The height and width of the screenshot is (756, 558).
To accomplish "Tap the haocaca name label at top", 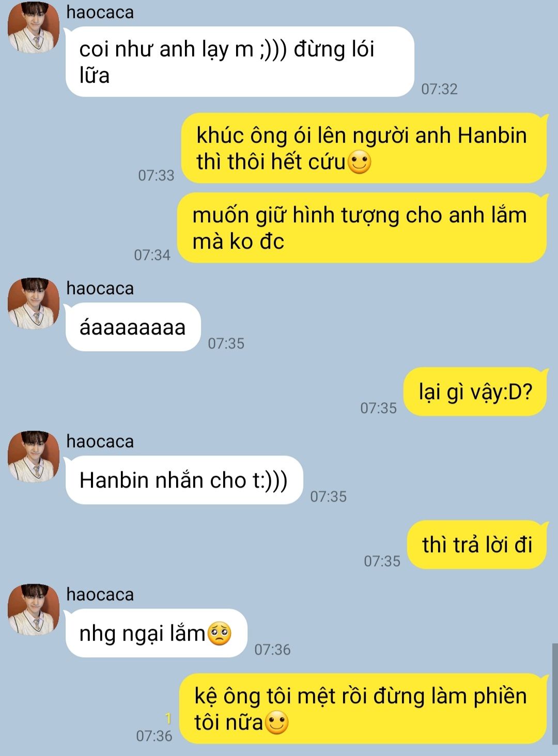I will tap(100, 12).
